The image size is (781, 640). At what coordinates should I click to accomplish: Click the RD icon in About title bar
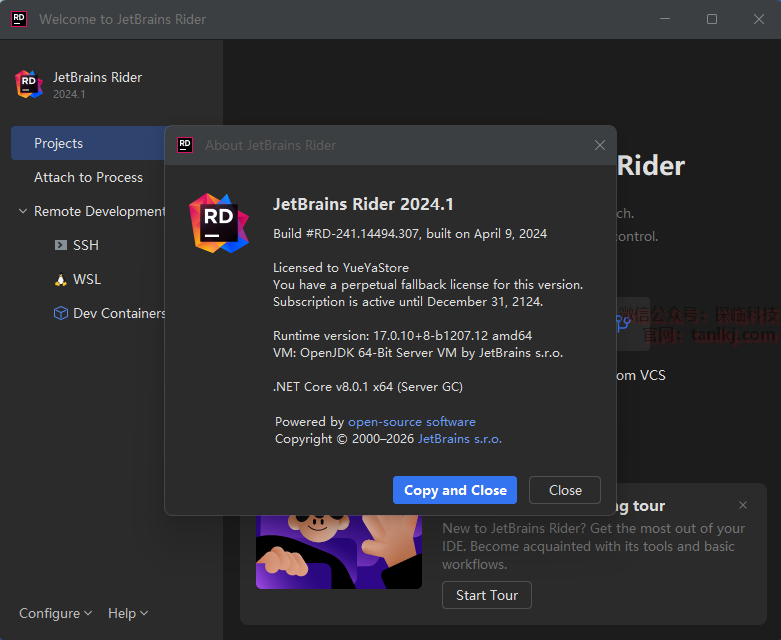(185, 145)
